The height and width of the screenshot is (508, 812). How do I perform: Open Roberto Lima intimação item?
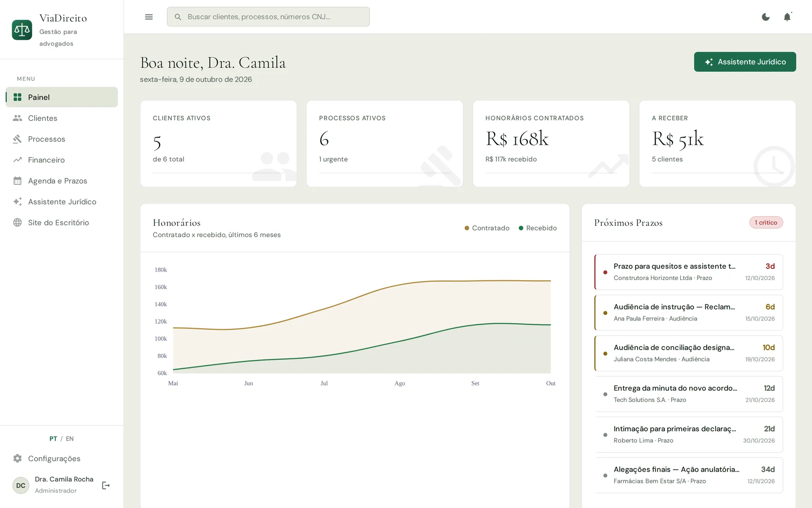688,435
